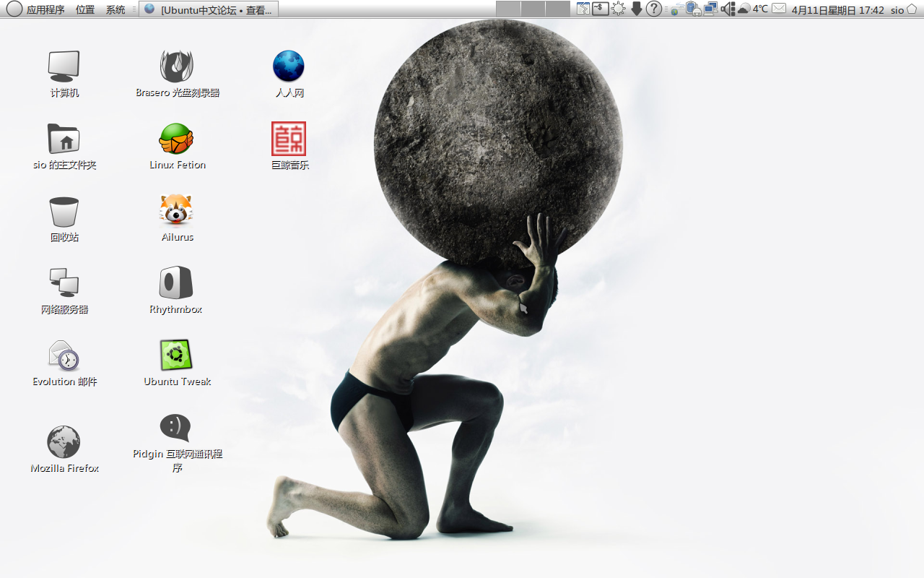The image size is (924, 578).
Task: Select the second workspace in switcher
Action: coord(533,9)
